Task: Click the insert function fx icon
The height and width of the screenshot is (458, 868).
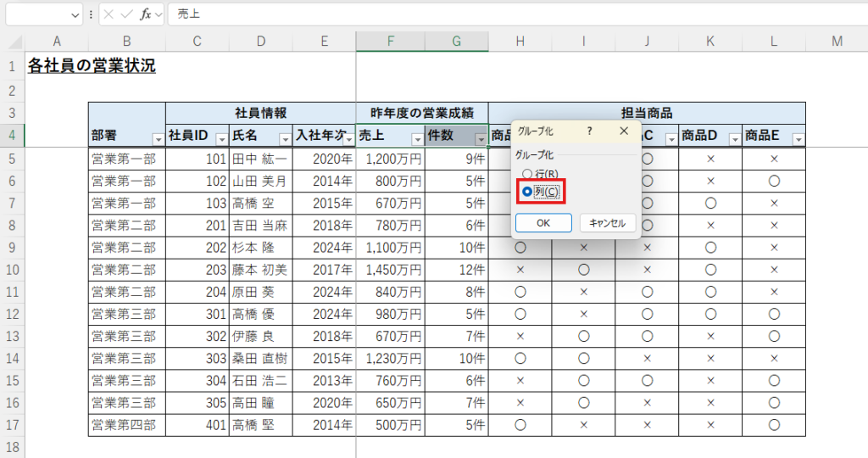Action: [146, 14]
